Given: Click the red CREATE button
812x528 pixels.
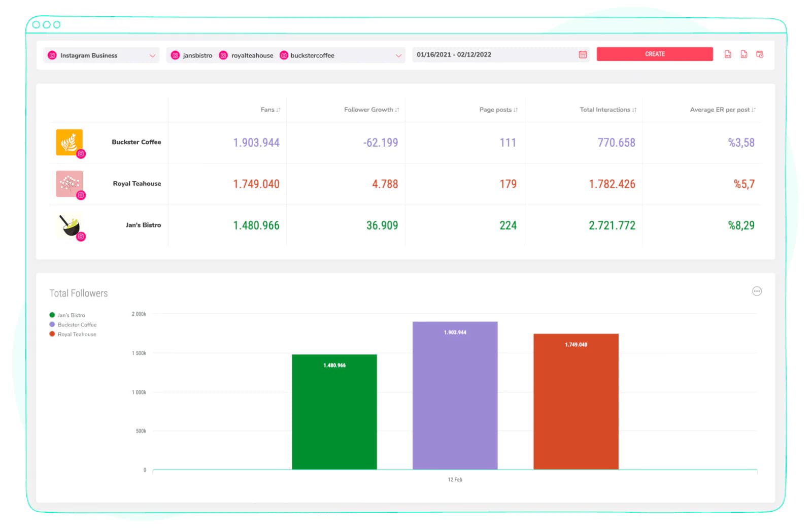Looking at the screenshot, I should click(x=655, y=54).
